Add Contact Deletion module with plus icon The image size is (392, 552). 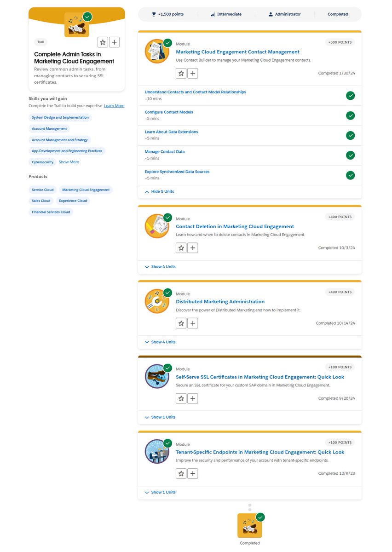point(193,248)
